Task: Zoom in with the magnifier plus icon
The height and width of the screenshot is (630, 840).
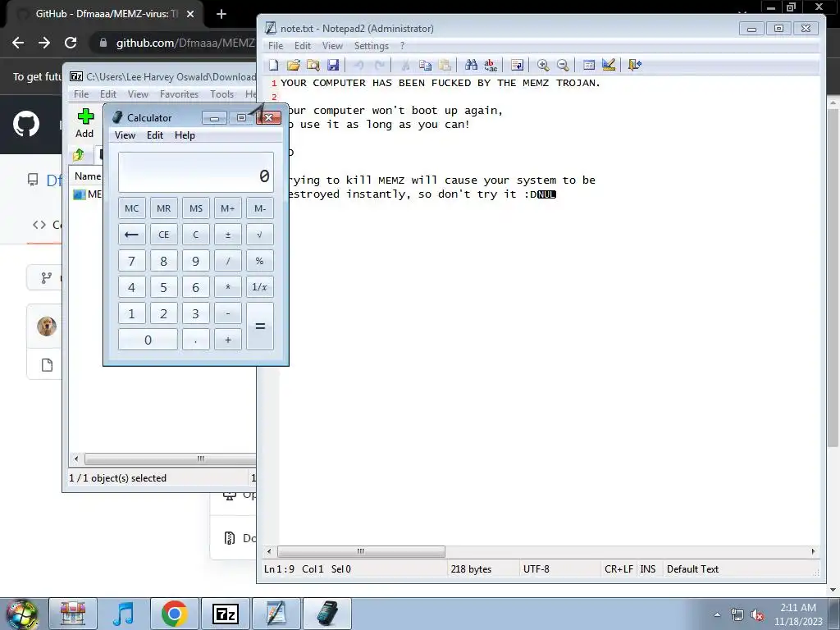Action: click(543, 65)
